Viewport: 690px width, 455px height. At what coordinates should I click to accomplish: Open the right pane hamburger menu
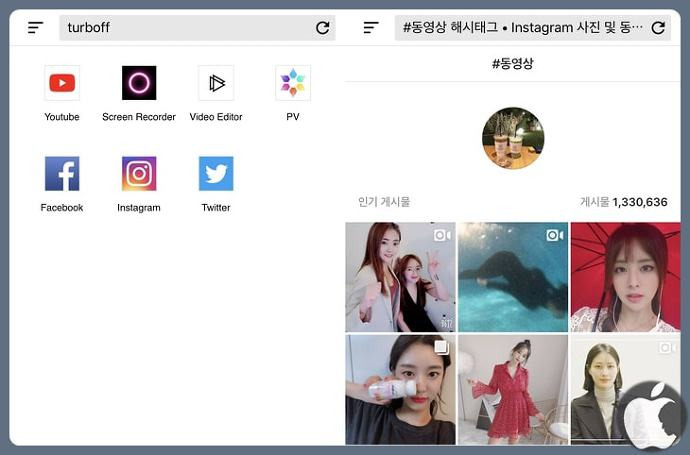coord(371,28)
